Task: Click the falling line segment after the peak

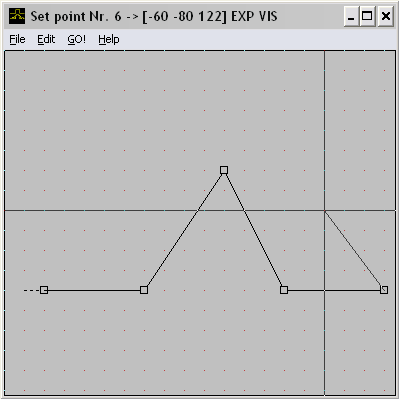Action: pyautogui.click(x=254, y=230)
